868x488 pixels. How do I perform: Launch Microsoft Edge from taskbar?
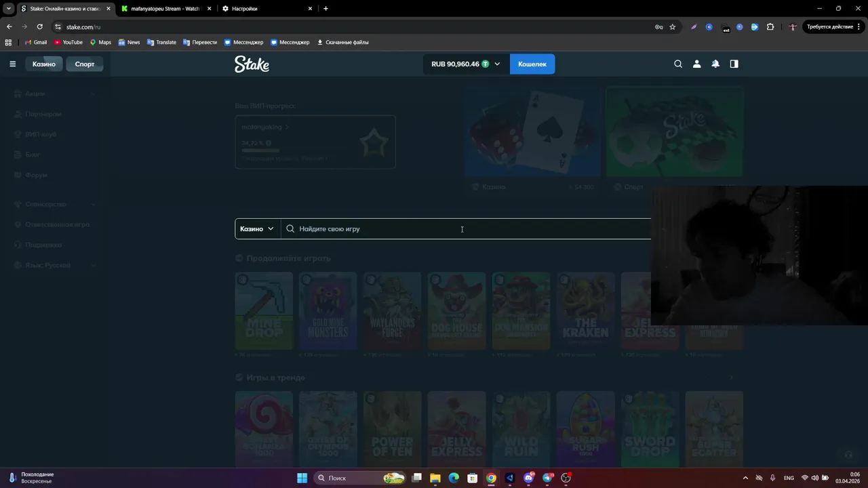[x=454, y=478]
